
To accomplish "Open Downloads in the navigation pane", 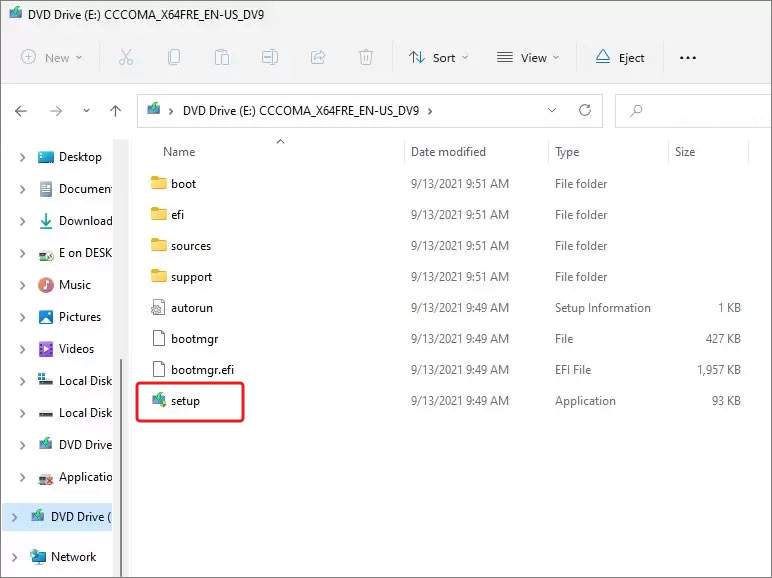I will click(75, 221).
